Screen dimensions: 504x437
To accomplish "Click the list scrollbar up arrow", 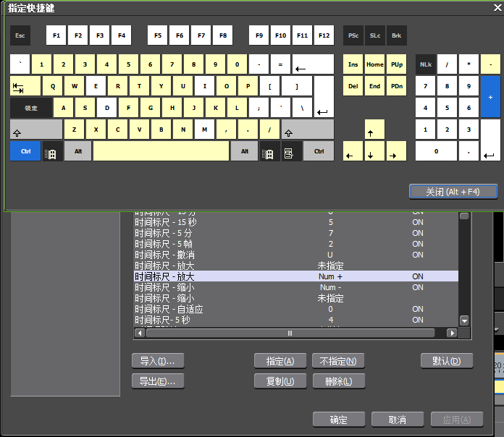I will tap(464, 216).
